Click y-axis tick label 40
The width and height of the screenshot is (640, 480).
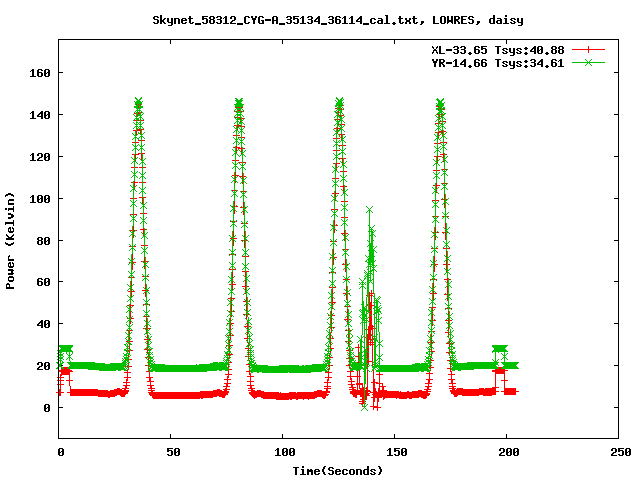tap(43, 324)
